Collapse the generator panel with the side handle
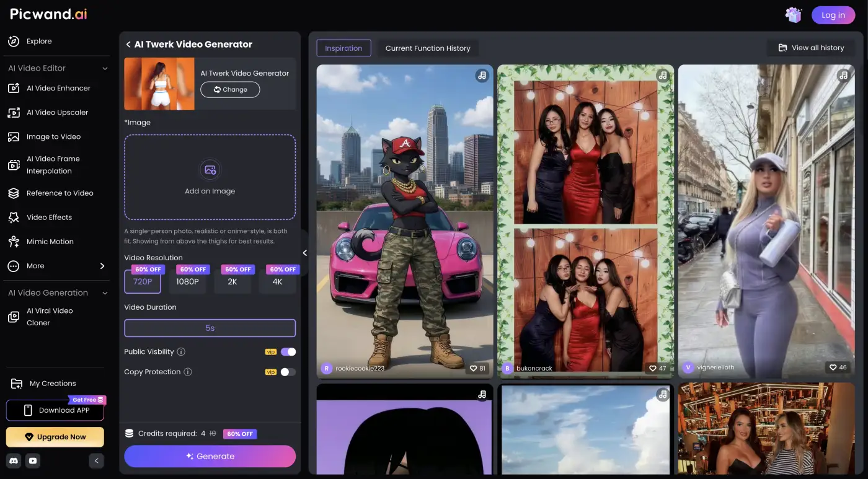 [x=304, y=253]
